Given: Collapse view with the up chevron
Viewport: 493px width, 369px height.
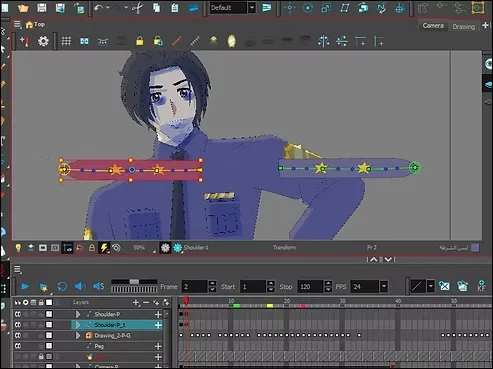Looking at the screenshot, I should pos(374,259).
